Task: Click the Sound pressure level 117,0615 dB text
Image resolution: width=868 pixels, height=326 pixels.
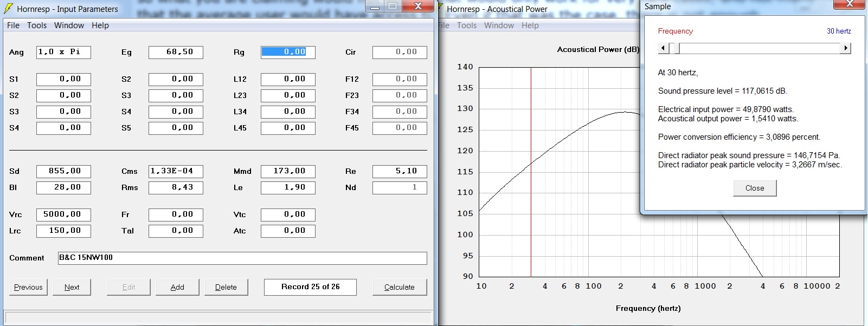Action: pyautogui.click(x=722, y=91)
